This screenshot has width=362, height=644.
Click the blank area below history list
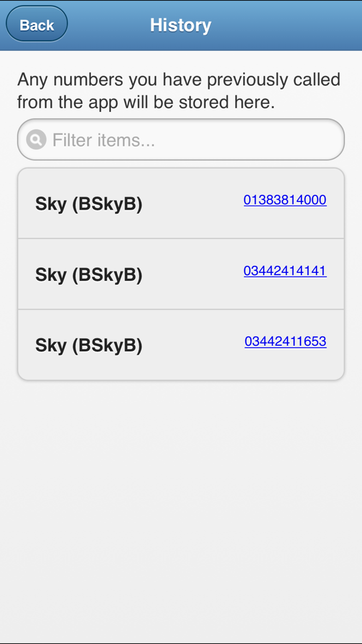(x=181, y=492)
